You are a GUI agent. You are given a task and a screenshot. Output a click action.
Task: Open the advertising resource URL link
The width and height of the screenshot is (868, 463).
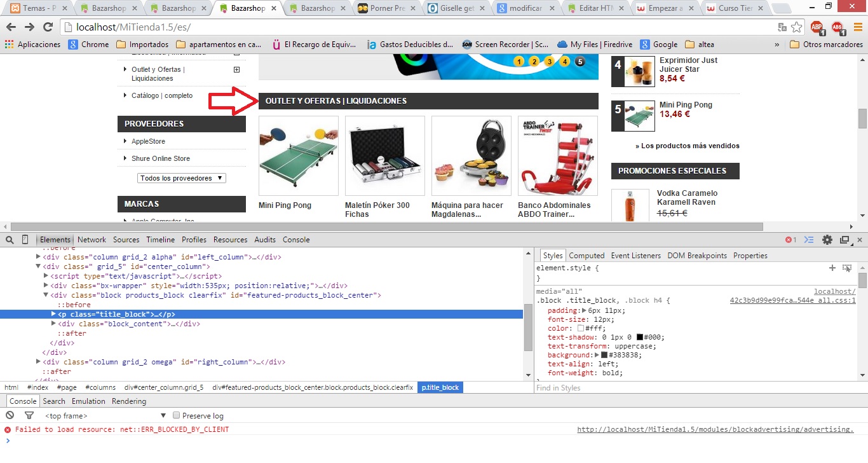pyautogui.click(x=715, y=429)
